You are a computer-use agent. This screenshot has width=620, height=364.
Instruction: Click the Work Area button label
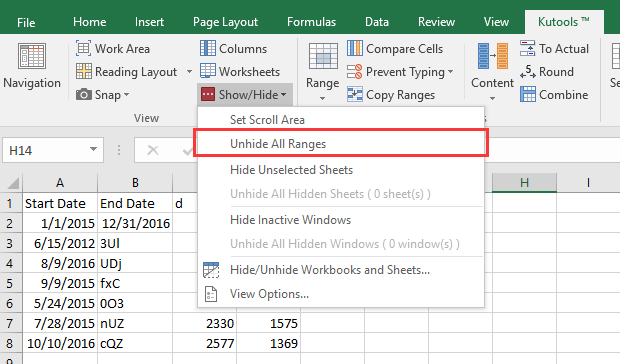click(x=122, y=49)
